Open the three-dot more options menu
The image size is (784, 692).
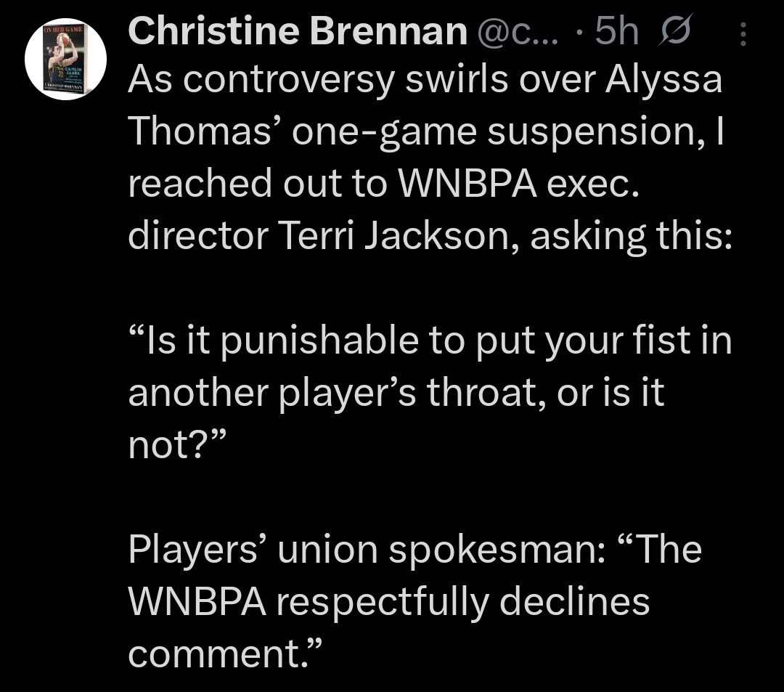tap(743, 34)
